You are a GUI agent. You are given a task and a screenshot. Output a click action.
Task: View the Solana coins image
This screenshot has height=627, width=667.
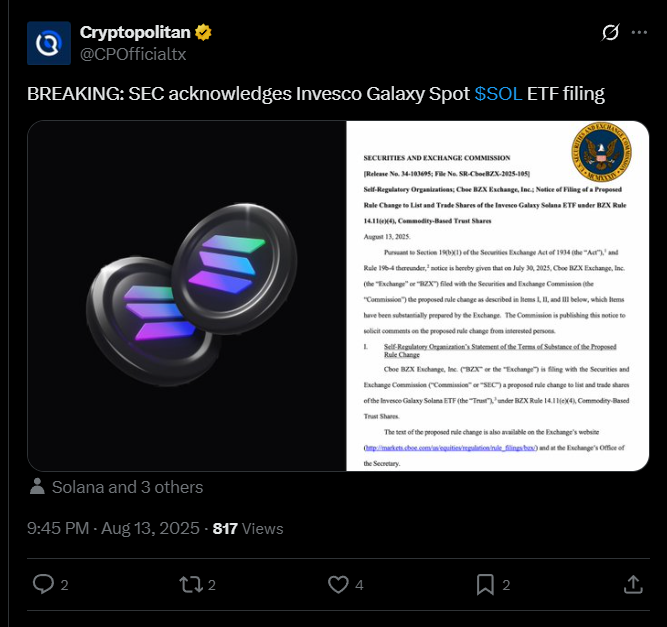(187, 296)
